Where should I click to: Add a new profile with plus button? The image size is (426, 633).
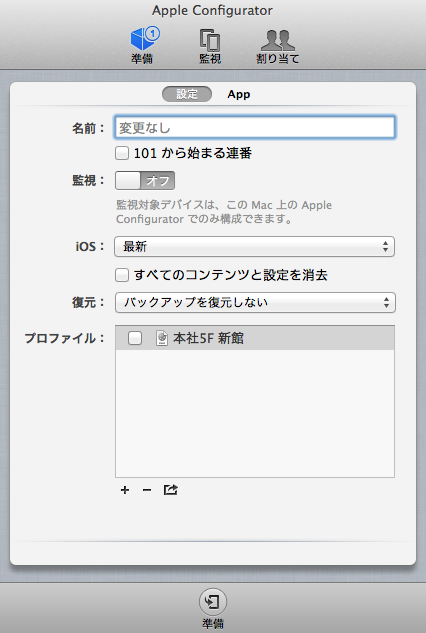[x=125, y=490]
